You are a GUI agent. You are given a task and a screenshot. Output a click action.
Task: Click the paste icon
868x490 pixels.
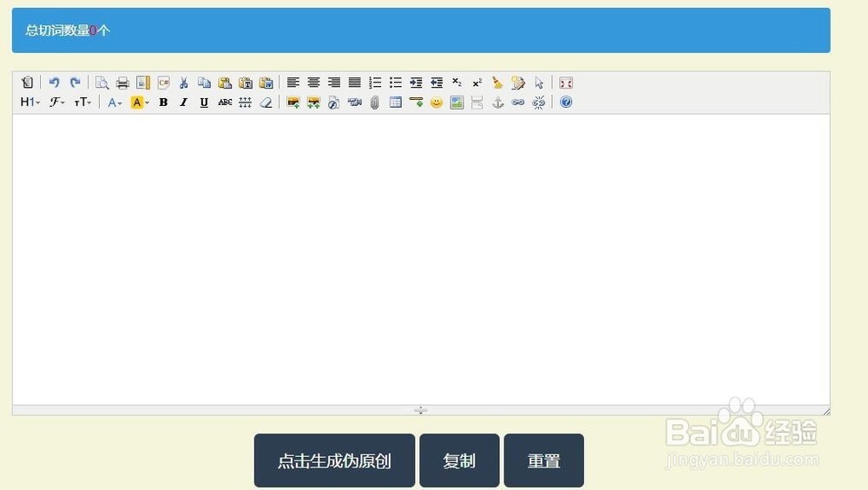click(x=225, y=83)
